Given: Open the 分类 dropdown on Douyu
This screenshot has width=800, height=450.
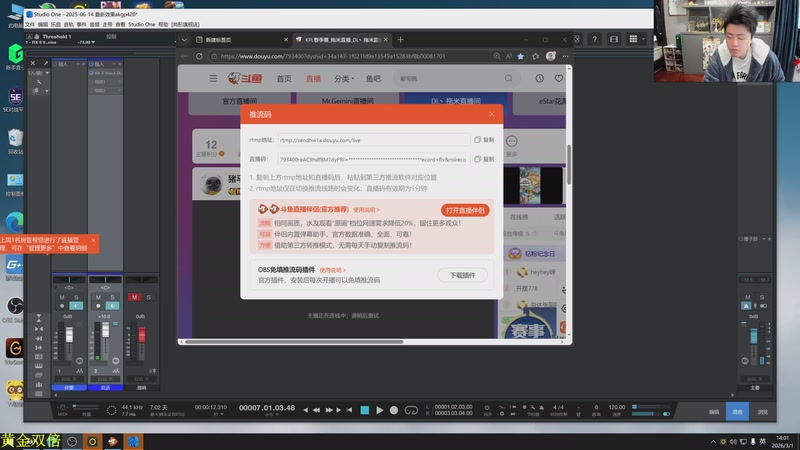Looking at the screenshot, I should [x=344, y=79].
